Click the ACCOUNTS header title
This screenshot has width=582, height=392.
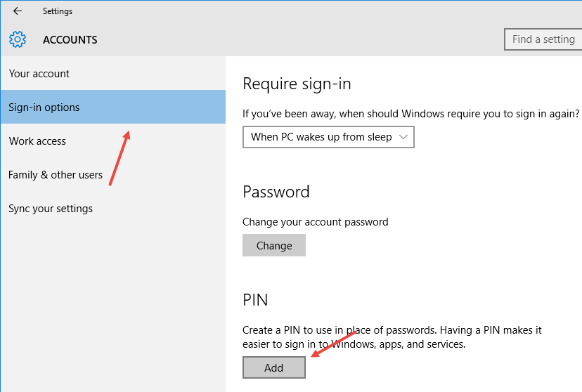point(70,40)
